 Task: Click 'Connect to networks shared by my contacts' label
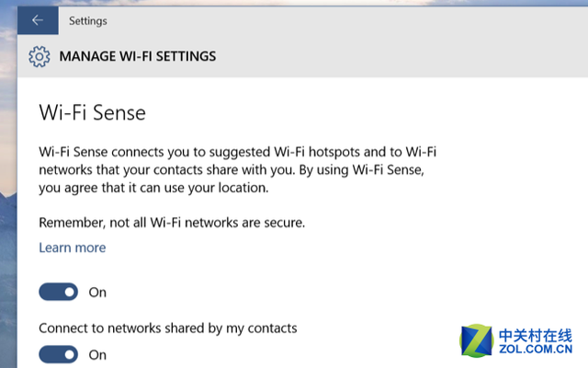coord(168,328)
